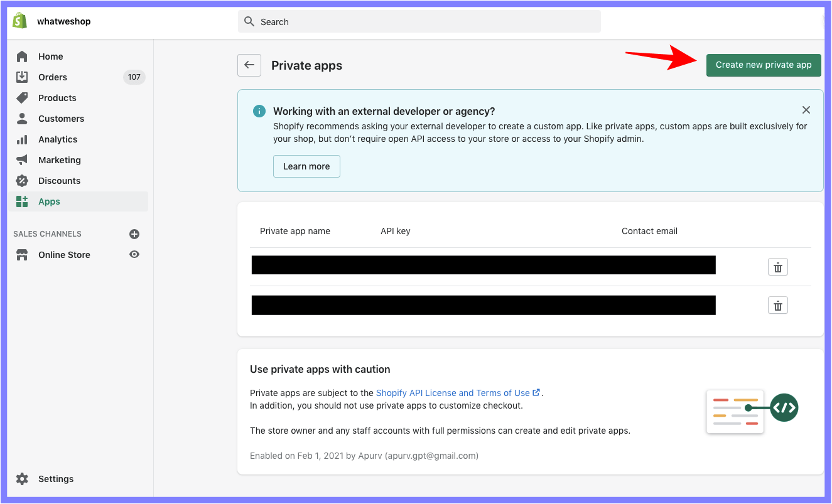832x504 pixels.
Task: Focus the Search input field
Action: pyautogui.click(x=419, y=21)
